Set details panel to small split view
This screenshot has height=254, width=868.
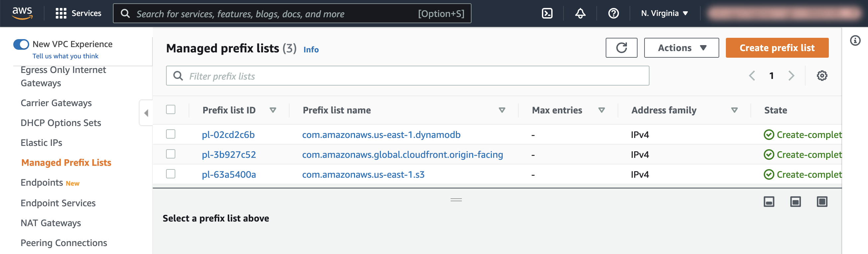pyautogui.click(x=769, y=202)
